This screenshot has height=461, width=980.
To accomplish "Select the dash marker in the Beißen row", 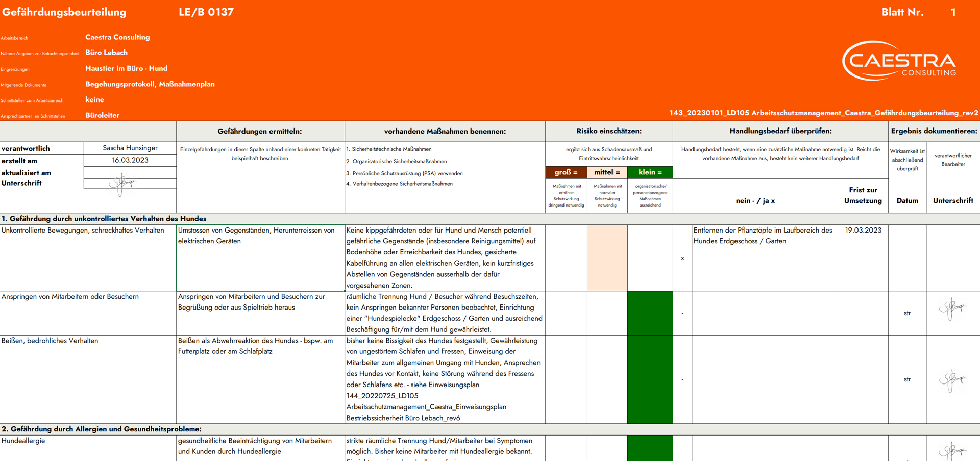I will [x=682, y=379].
